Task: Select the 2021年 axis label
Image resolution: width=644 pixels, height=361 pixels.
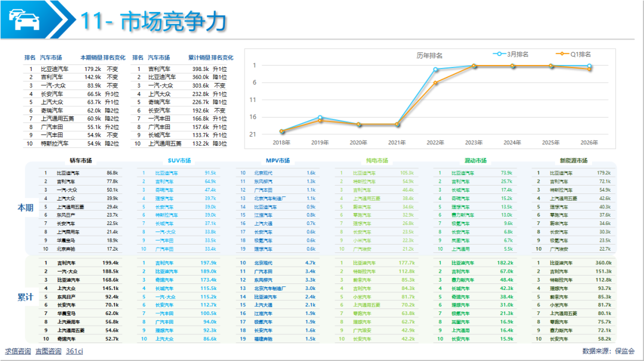Action: (397, 142)
